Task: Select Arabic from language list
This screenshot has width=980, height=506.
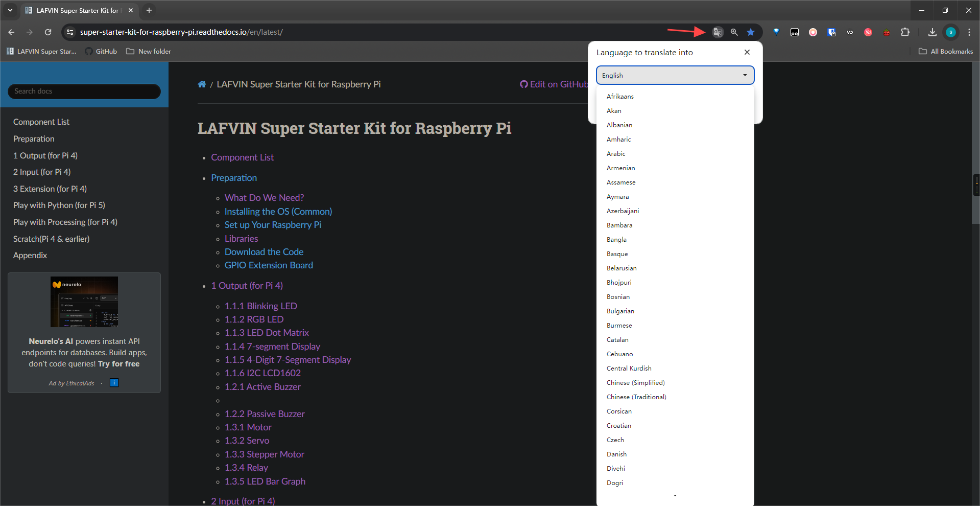Action: tap(615, 154)
